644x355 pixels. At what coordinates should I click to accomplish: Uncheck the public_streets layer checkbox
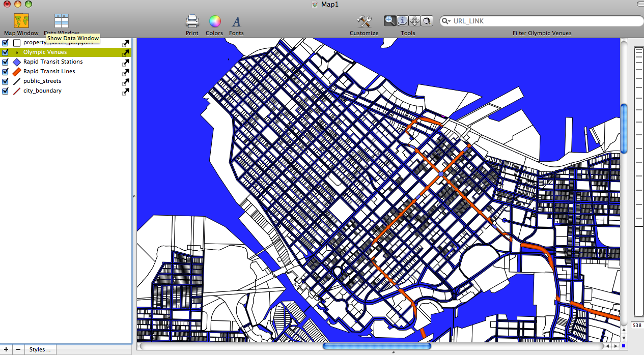tap(5, 81)
